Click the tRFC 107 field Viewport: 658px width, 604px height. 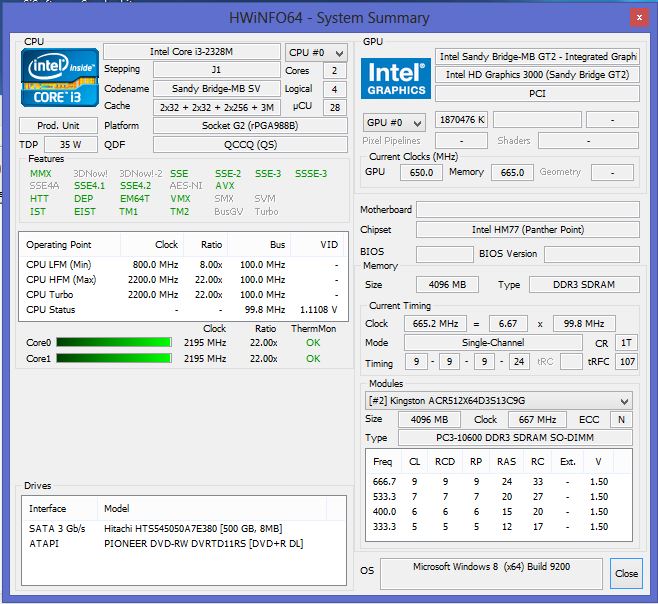click(626, 361)
